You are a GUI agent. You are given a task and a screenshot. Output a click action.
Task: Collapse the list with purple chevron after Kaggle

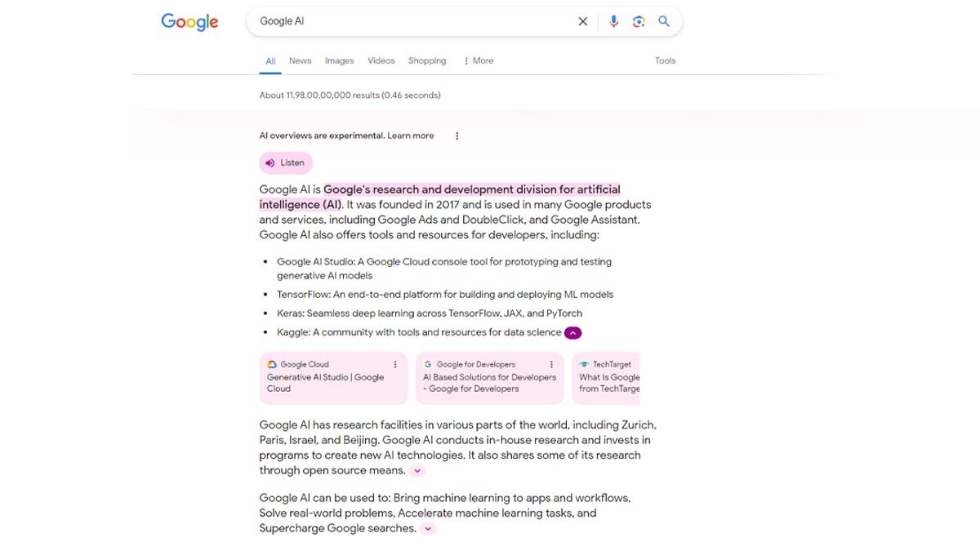click(572, 333)
